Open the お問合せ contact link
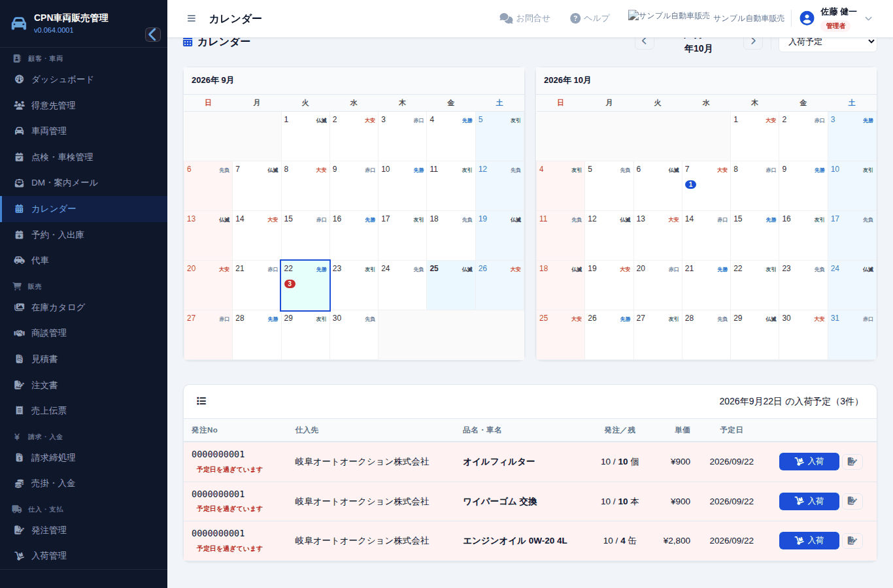 [525, 18]
